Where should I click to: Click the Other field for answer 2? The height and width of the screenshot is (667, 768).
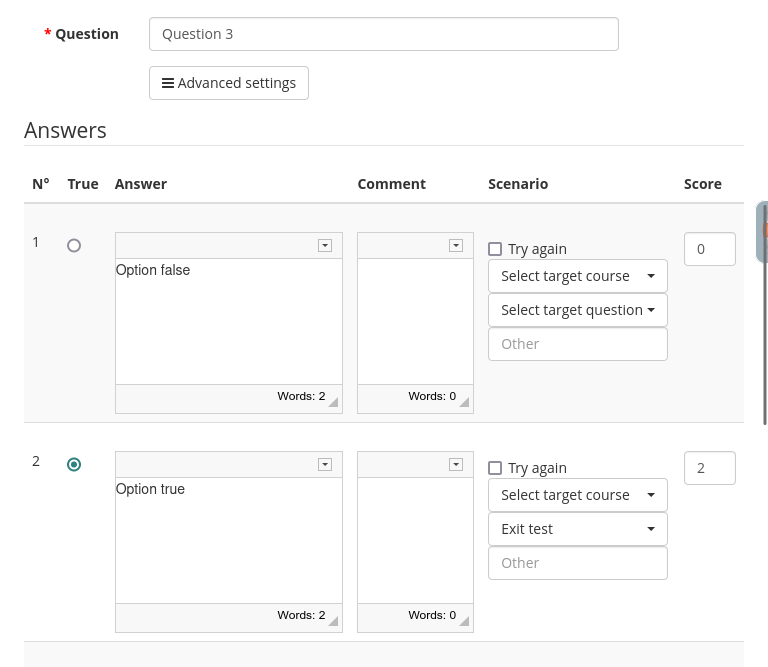(x=577, y=563)
